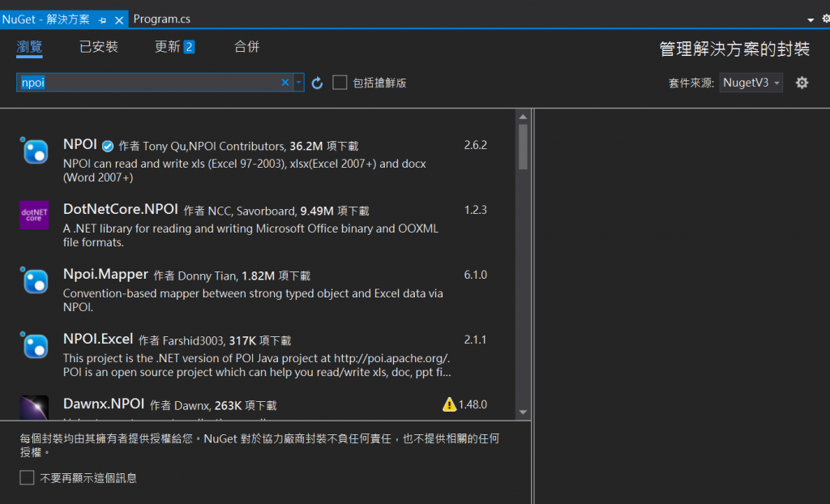
Task: Click the 更新 count badge showing 2
Action: [x=189, y=47]
